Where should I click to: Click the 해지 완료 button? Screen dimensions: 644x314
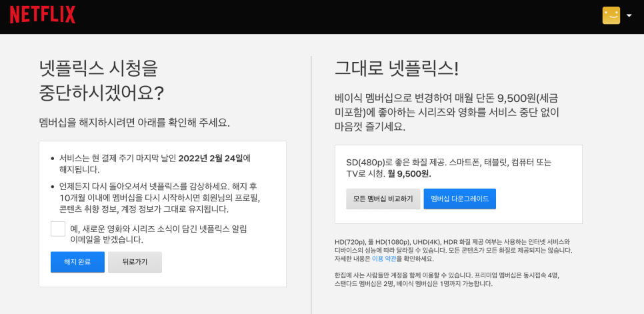pos(77,262)
